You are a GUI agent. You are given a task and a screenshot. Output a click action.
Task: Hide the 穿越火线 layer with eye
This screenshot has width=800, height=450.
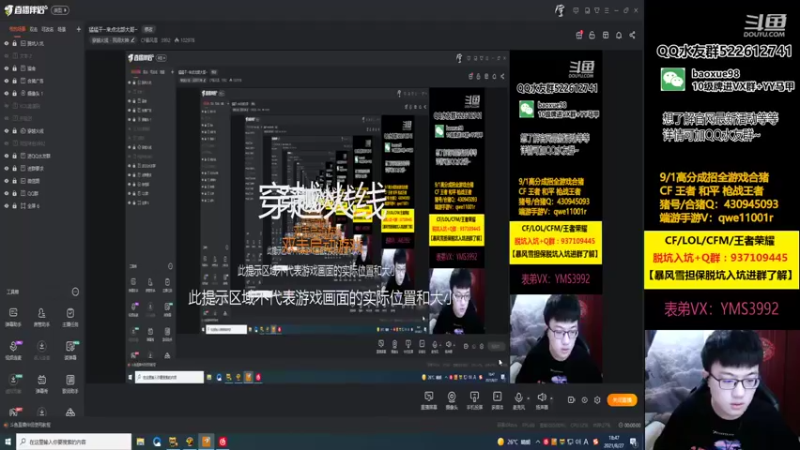pos(7,131)
